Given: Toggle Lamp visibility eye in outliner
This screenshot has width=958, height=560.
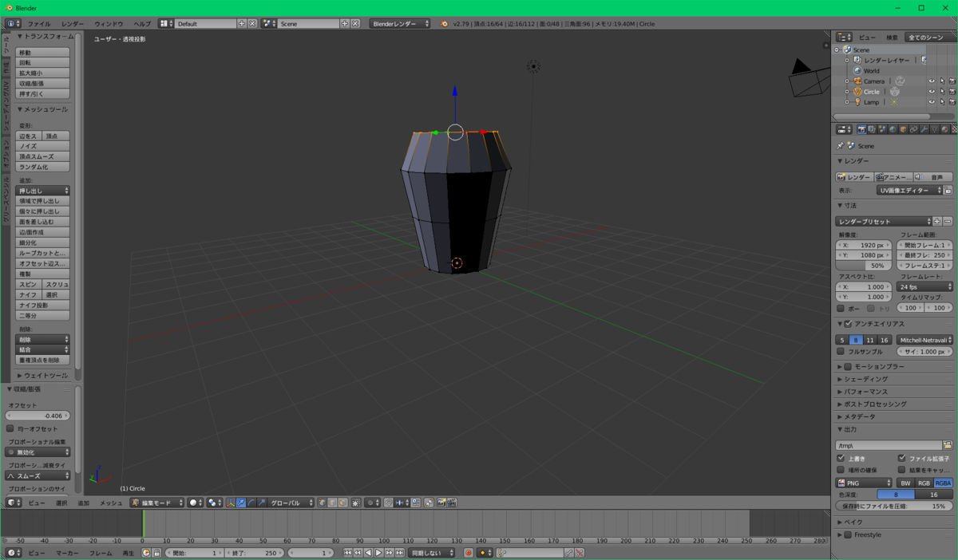Looking at the screenshot, I should pyautogui.click(x=931, y=102).
